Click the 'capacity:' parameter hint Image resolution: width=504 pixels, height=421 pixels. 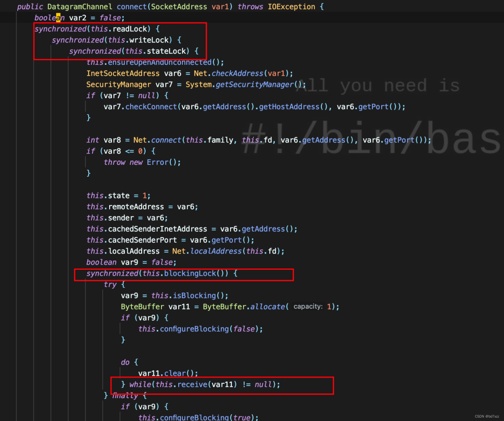308,307
